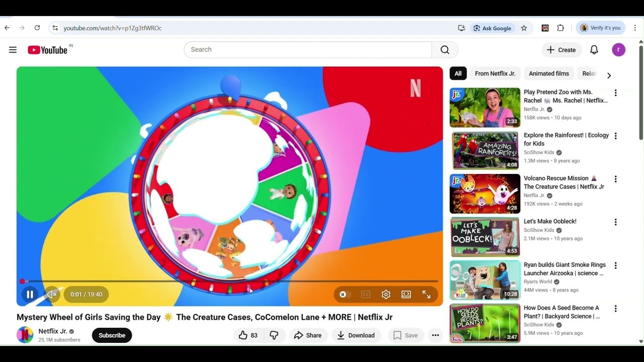Select the Animated films chip

(549, 73)
